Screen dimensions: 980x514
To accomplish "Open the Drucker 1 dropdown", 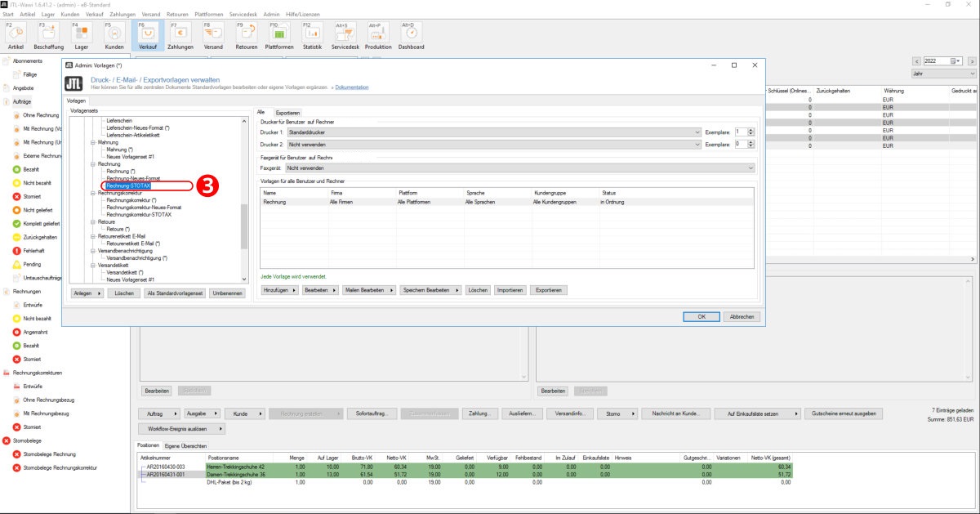I will 697,132.
